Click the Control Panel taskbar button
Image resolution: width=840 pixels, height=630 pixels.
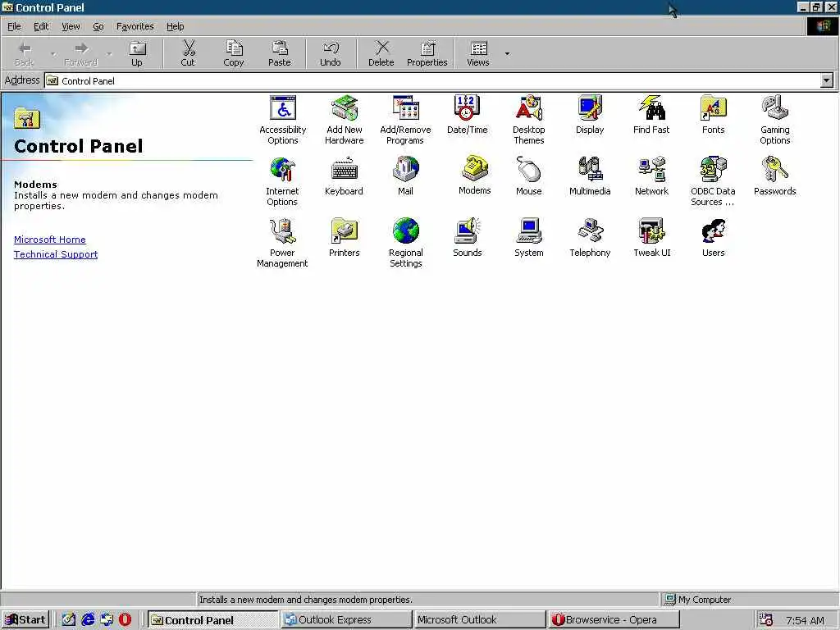pyautogui.click(x=212, y=620)
